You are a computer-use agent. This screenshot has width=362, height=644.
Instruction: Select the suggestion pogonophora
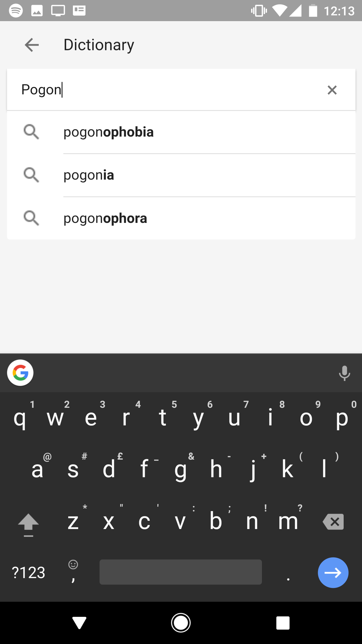pos(105,218)
